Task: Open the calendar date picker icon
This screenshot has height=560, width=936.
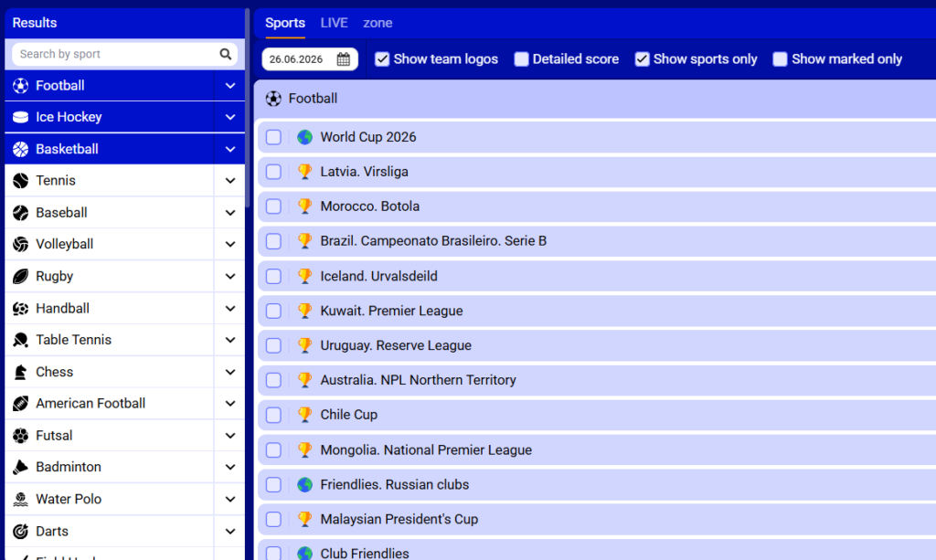Action: (x=344, y=59)
